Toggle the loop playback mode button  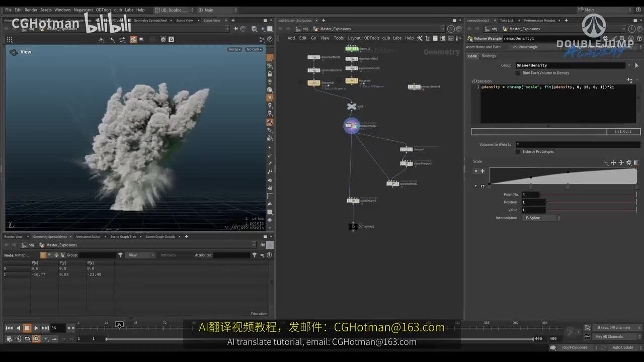(27, 339)
